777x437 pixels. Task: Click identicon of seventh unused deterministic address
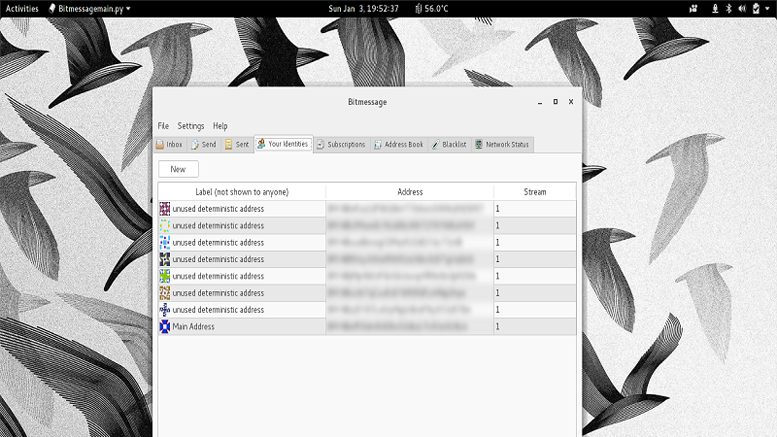[165, 310]
